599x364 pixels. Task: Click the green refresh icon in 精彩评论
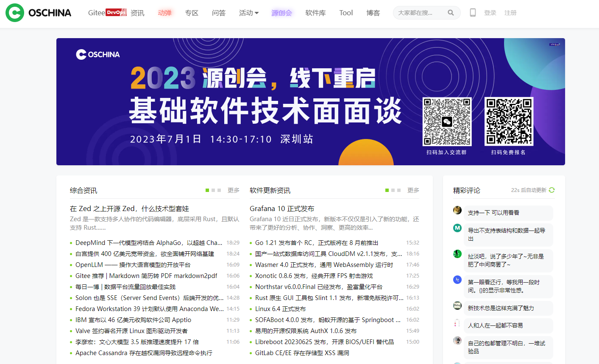552,190
